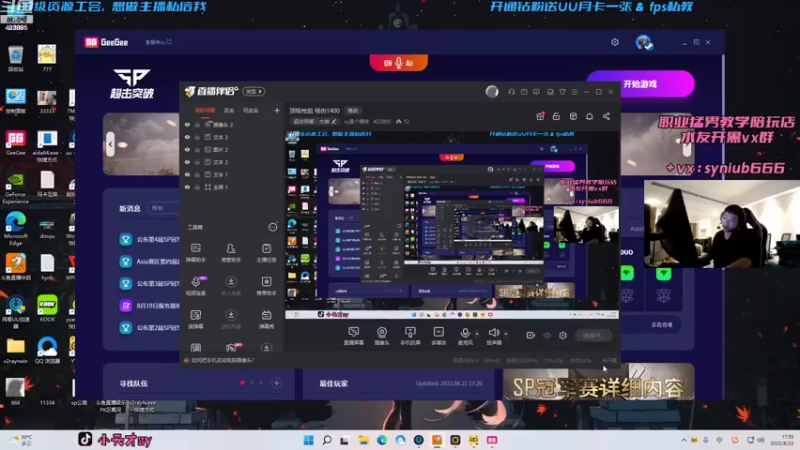Open the headset support icon in title bar
Image resolution: width=800 pixels, height=450 pixels.
[x=511, y=92]
